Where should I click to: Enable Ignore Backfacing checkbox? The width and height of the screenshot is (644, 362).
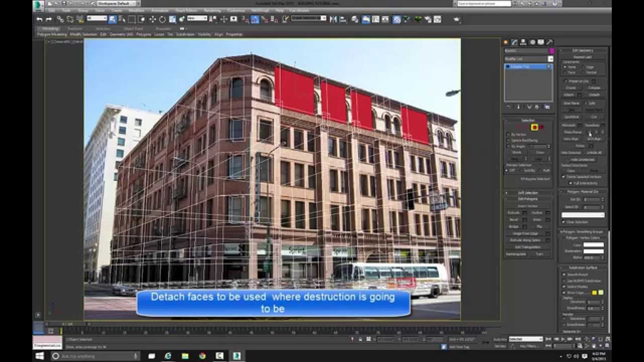(x=508, y=140)
